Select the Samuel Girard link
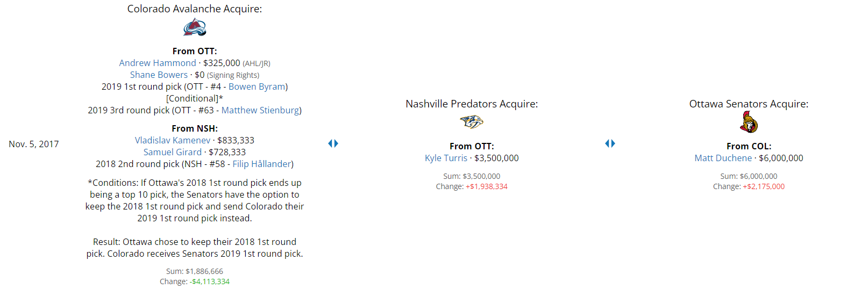This screenshot has width=868, height=289. coord(173,153)
